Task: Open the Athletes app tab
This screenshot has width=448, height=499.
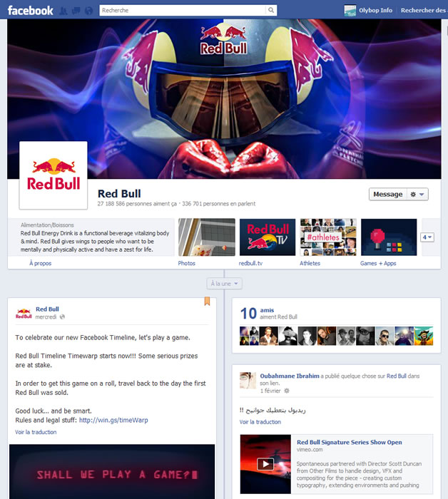Action: click(328, 237)
